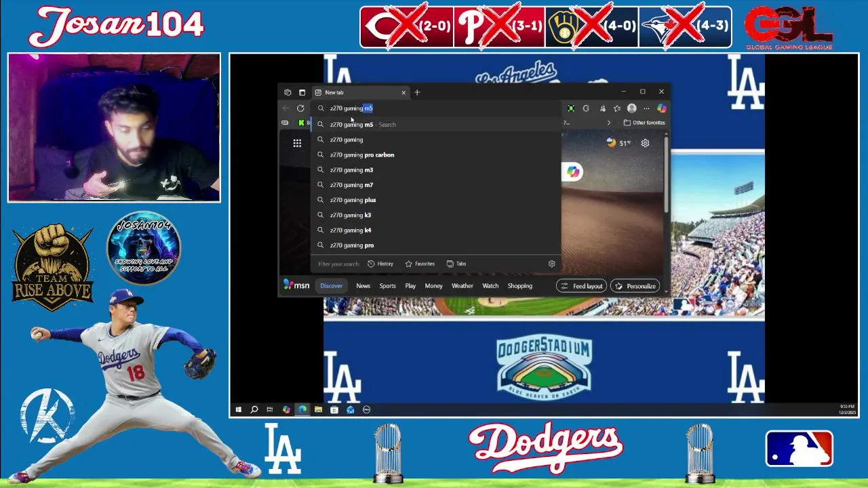The image size is (868, 488).
Task: Open the favorites star icon in toolbar
Action: [x=617, y=108]
